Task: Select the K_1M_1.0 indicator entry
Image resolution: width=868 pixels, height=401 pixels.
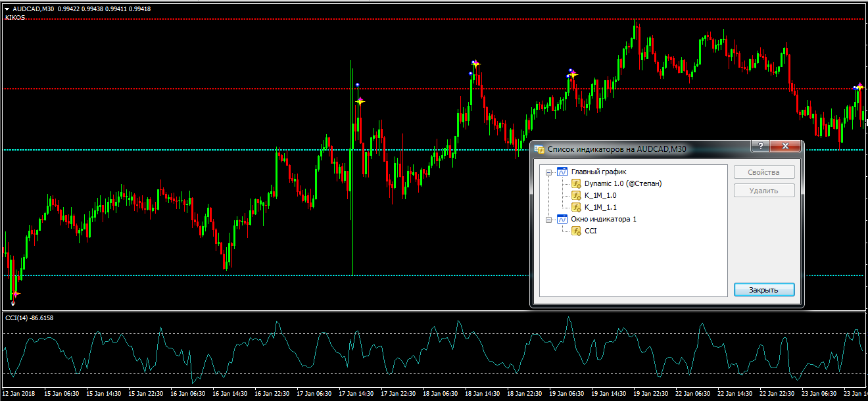Action: 600,195
